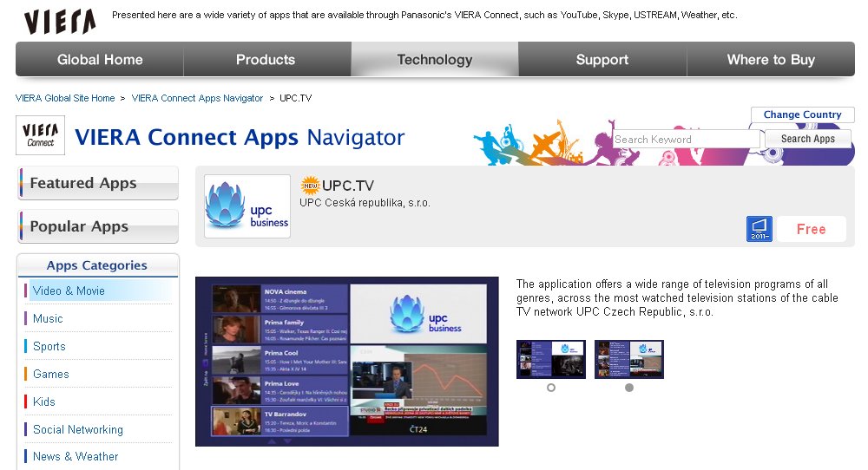Click the Free price button

tap(811, 229)
